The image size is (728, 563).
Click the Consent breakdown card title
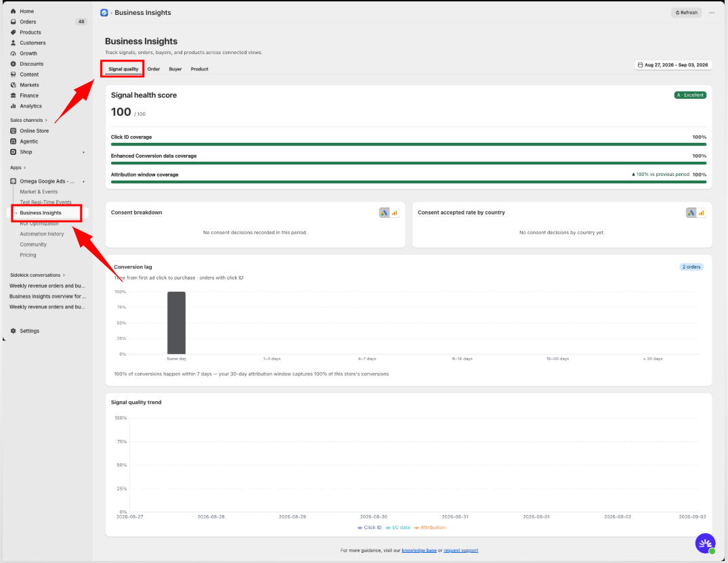click(137, 212)
